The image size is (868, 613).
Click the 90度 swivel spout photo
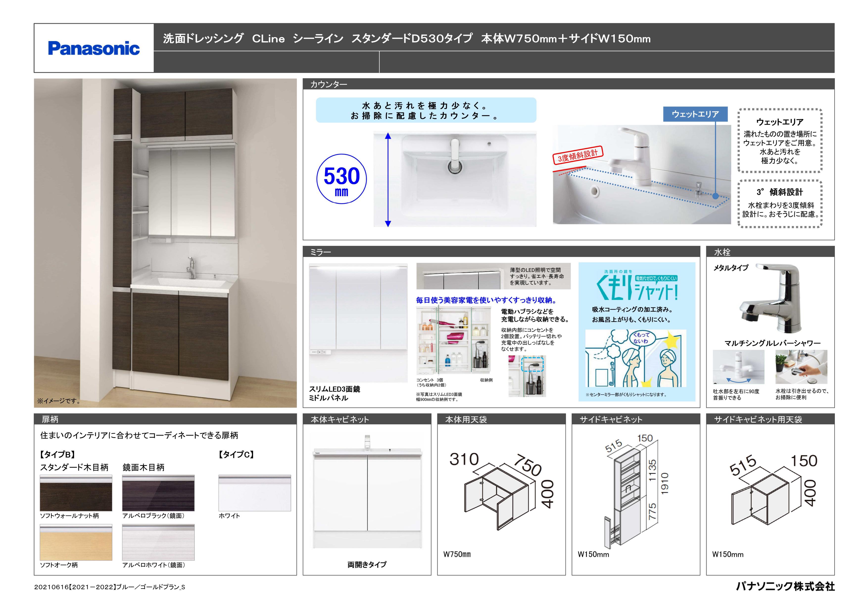click(x=738, y=367)
